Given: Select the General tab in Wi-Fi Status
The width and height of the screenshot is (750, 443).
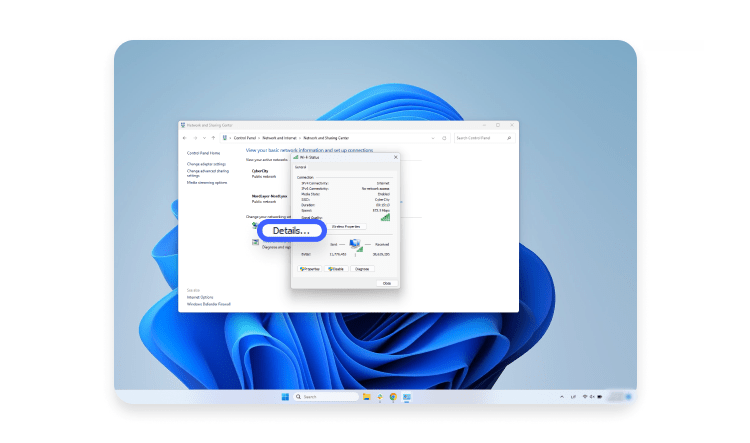Looking at the screenshot, I should 300,167.
